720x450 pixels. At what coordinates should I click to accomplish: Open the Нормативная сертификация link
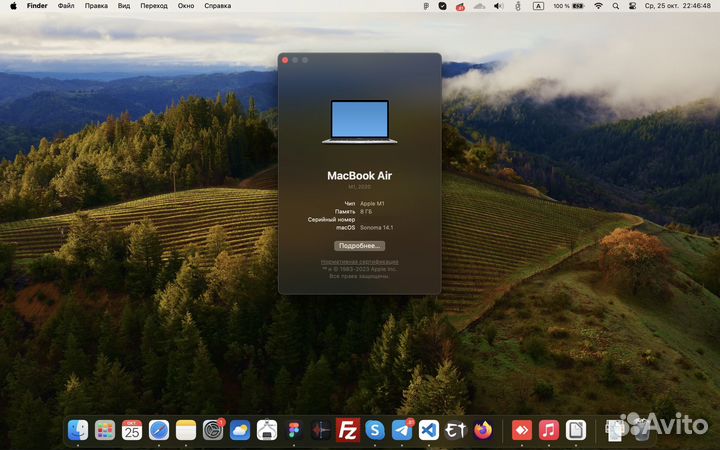pyautogui.click(x=360, y=262)
